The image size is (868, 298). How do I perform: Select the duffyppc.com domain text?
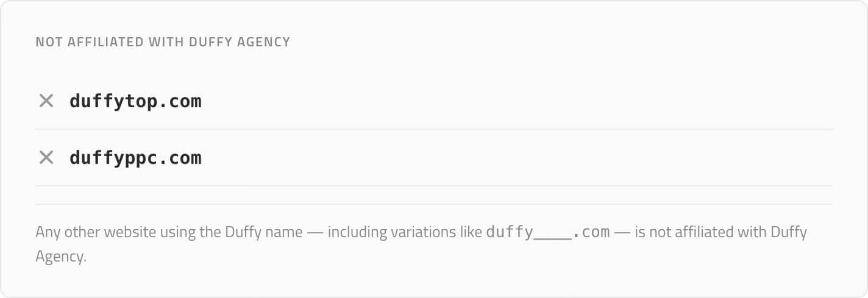click(x=135, y=158)
